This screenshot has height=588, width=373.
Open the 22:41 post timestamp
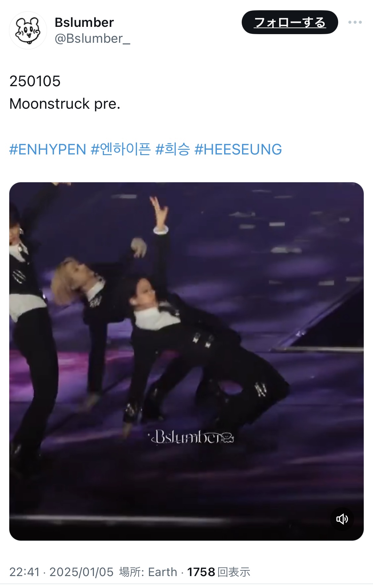click(25, 572)
